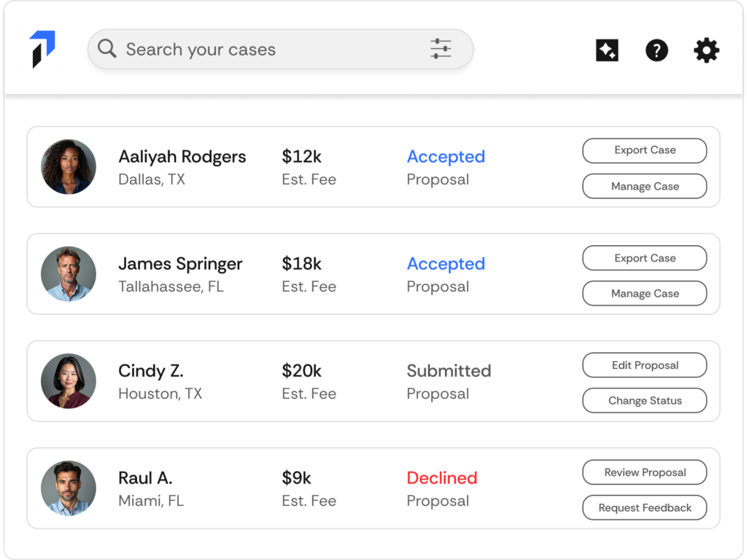Select James Springer profile photo
747x560 pixels.
click(x=69, y=274)
